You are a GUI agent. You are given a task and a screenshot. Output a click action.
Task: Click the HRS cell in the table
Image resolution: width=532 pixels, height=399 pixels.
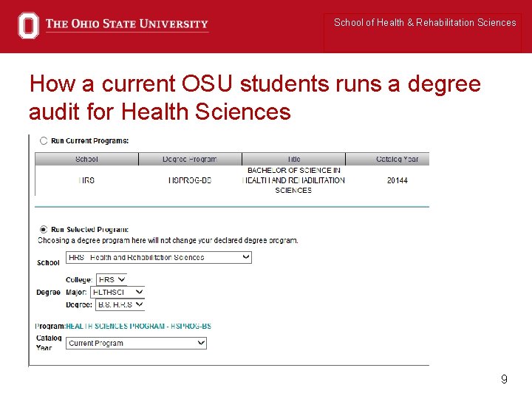(x=86, y=180)
